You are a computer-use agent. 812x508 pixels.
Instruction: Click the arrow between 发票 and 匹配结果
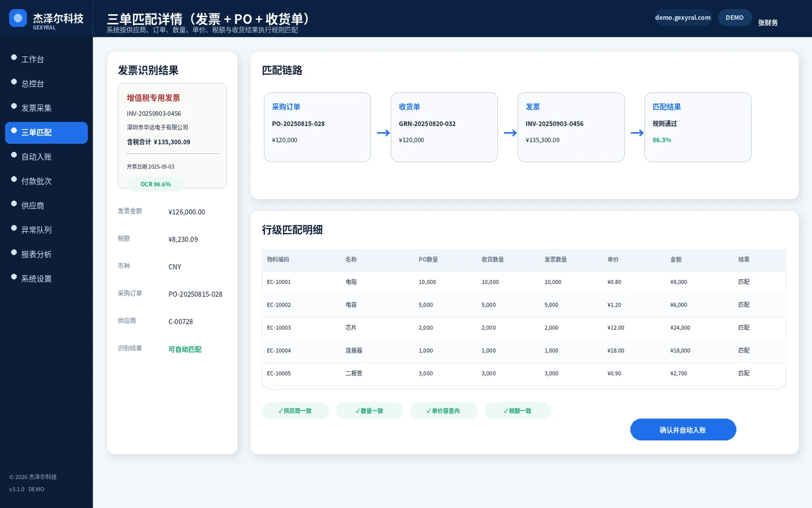tap(637, 133)
